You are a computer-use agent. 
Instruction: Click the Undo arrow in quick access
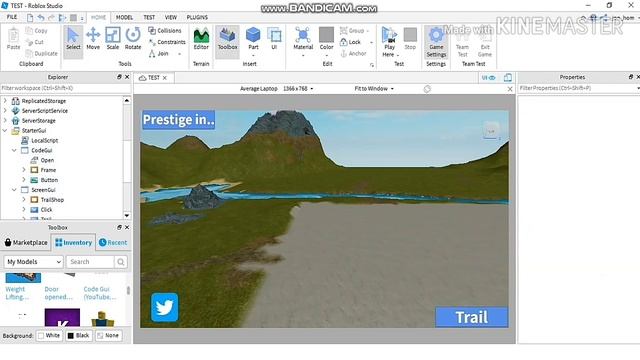pyautogui.click(x=41, y=18)
